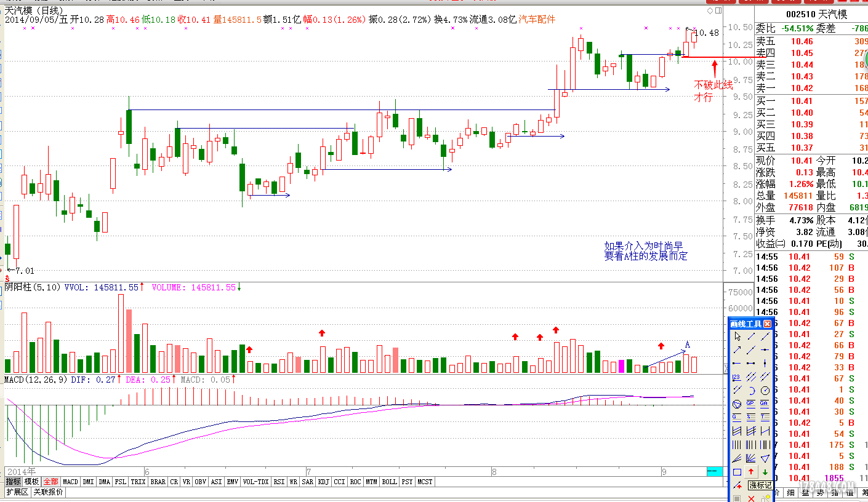Screen dimensions: 868x502
Task: Show the KDJ indicator
Action: (x=324, y=482)
